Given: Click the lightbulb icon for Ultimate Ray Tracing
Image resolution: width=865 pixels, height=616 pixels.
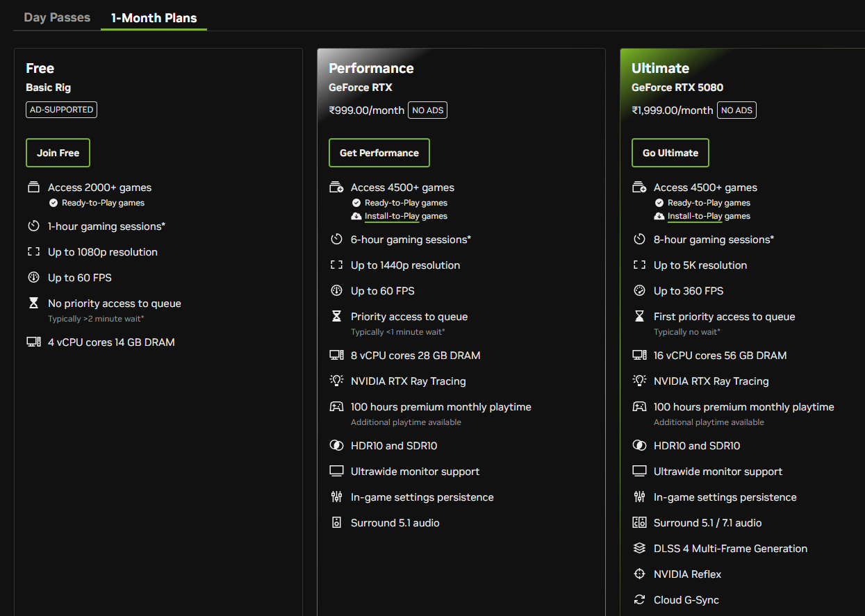Looking at the screenshot, I should coord(639,381).
